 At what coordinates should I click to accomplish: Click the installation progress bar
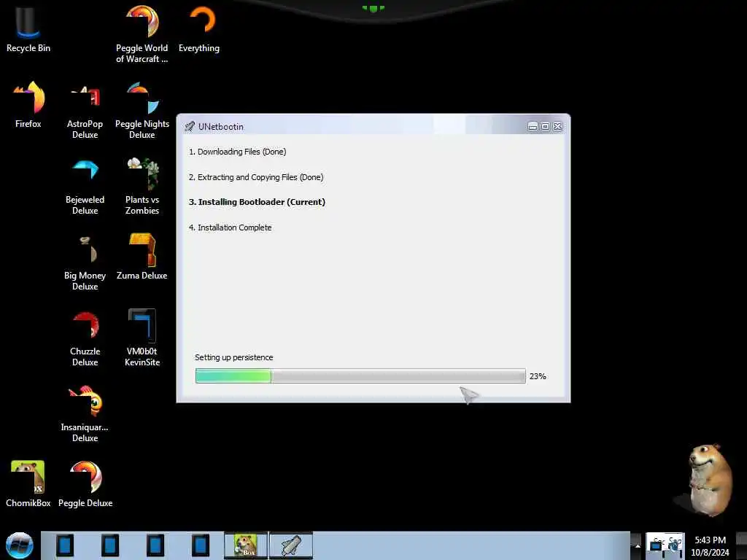[360, 376]
